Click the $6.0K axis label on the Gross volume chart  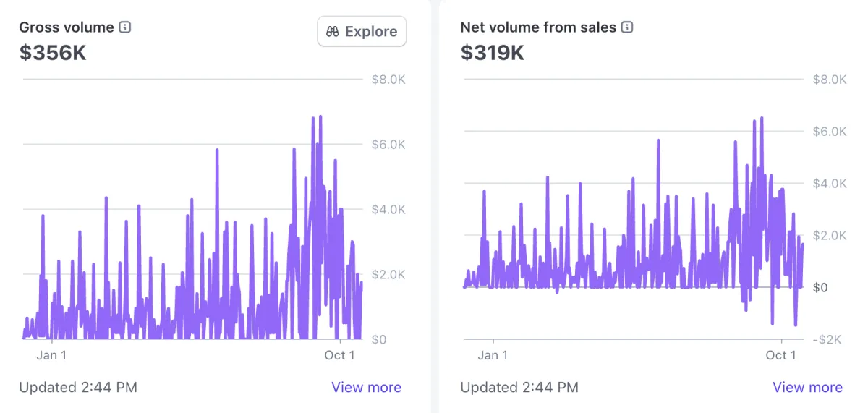(x=388, y=145)
